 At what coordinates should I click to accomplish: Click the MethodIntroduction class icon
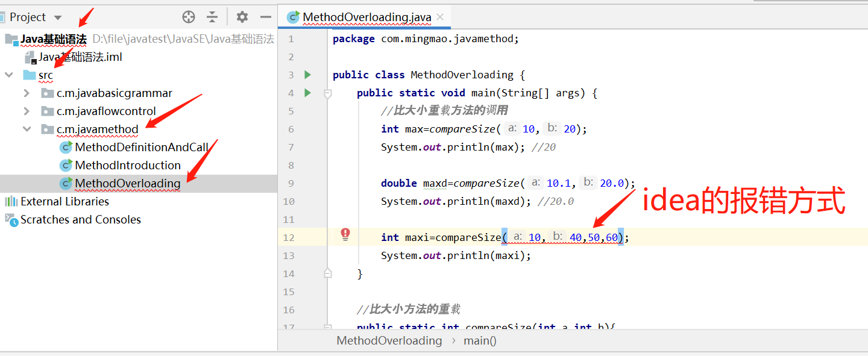pos(65,166)
